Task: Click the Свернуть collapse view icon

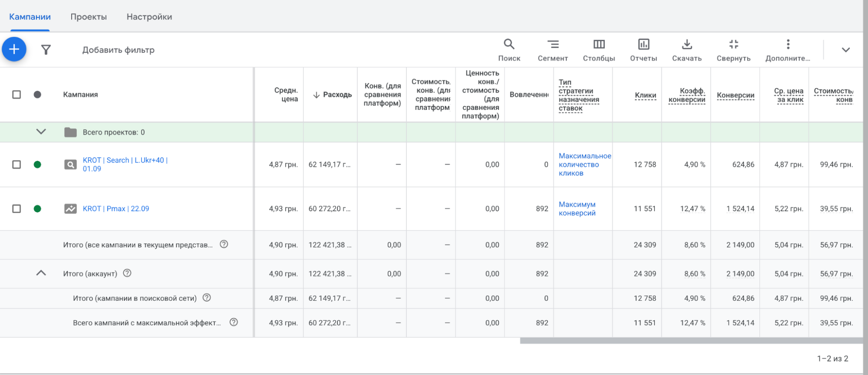Action: [x=733, y=50]
